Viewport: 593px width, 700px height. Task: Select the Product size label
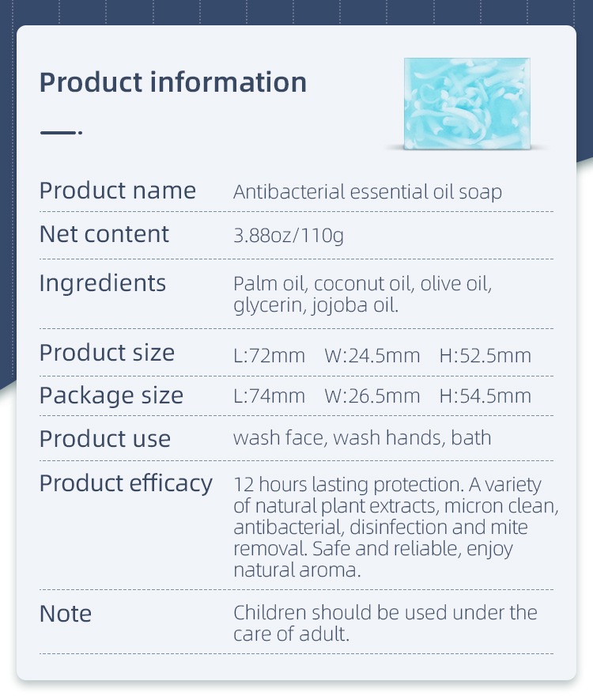click(x=107, y=353)
